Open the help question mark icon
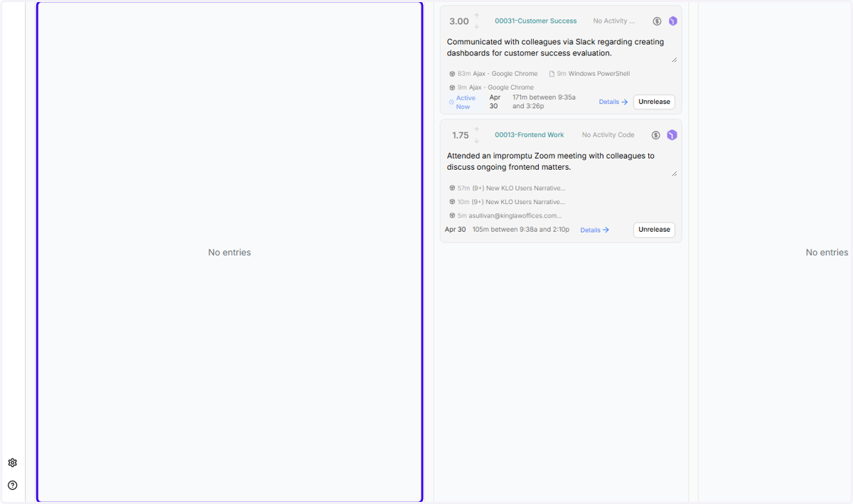Image resolution: width=853 pixels, height=504 pixels. pyautogui.click(x=12, y=486)
